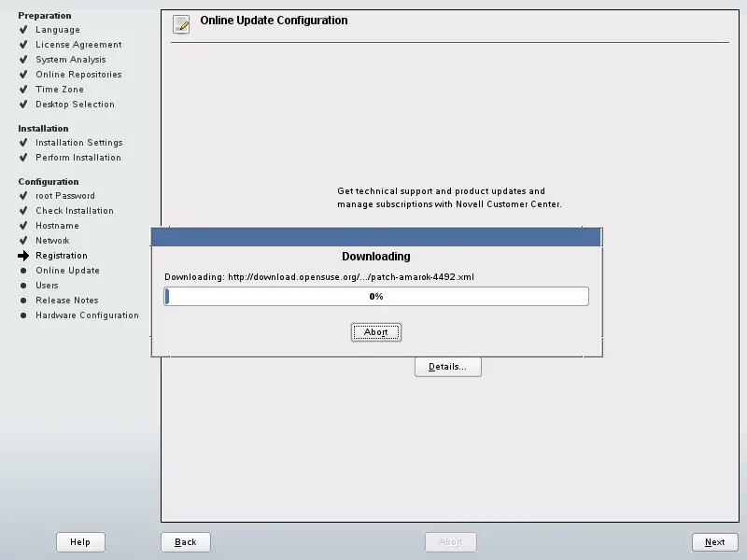Click the checkmark beside Network
Image resolution: width=747 pixels, height=560 pixels.
[23, 241]
